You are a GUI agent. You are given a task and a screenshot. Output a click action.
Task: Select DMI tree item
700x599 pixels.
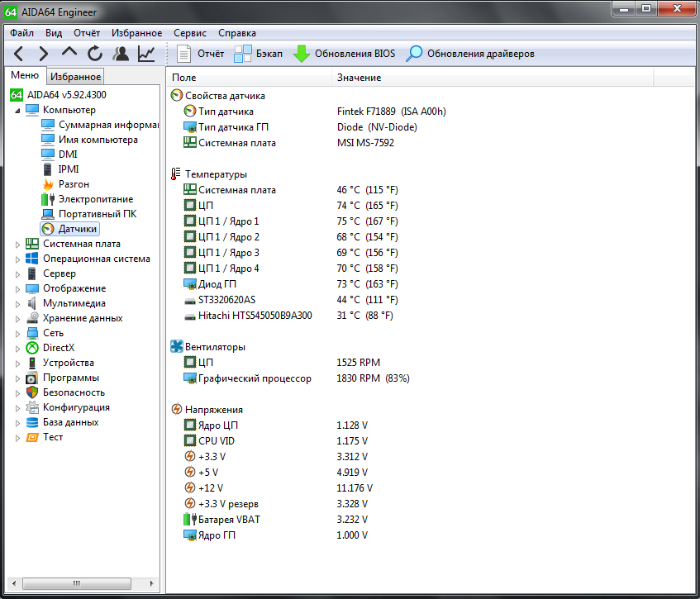click(x=60, y=155)
